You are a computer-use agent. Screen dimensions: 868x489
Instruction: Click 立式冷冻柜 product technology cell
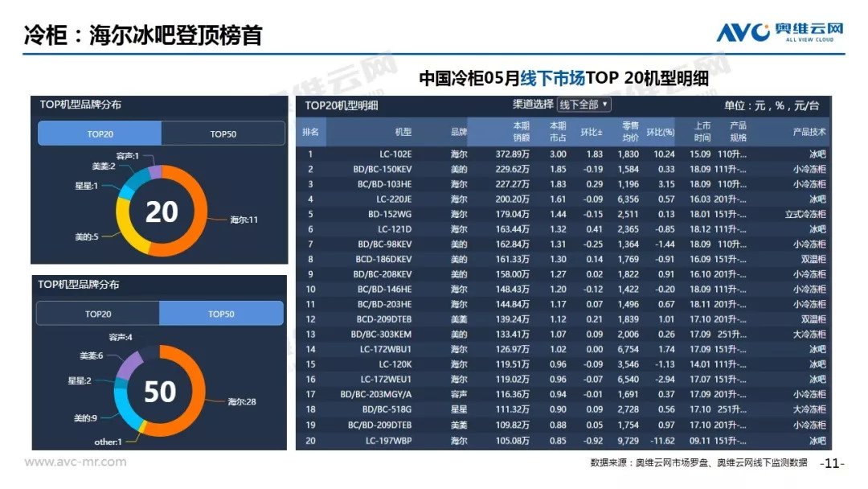[805, 214]
